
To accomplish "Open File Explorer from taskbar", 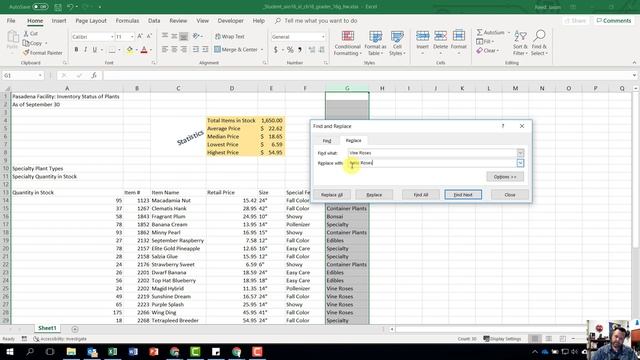I will point(71,352).
